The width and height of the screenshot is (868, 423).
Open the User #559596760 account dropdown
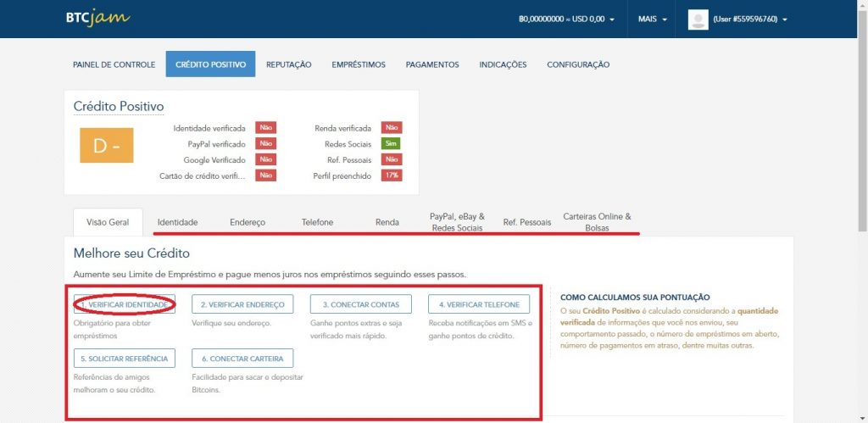(750, 19)
